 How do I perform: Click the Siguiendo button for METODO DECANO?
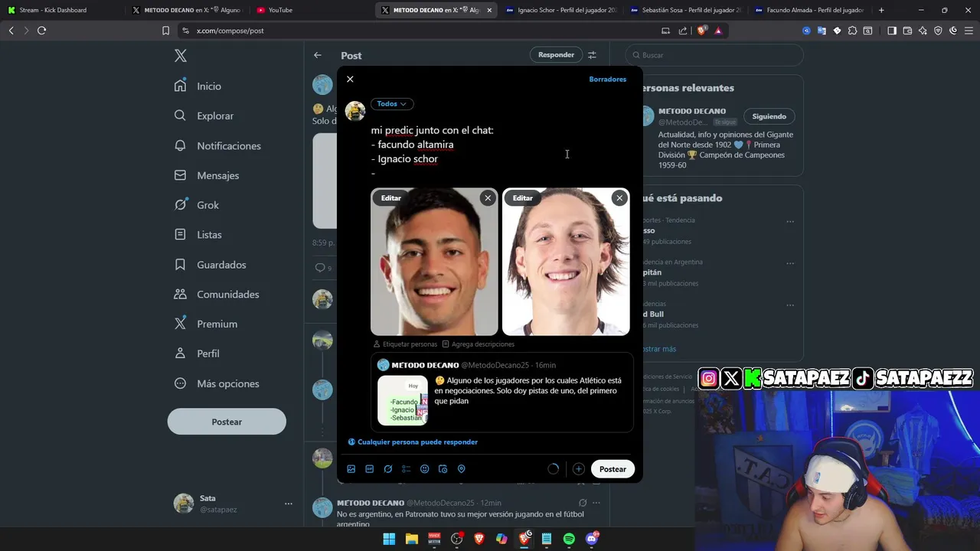tap(769, 116)
